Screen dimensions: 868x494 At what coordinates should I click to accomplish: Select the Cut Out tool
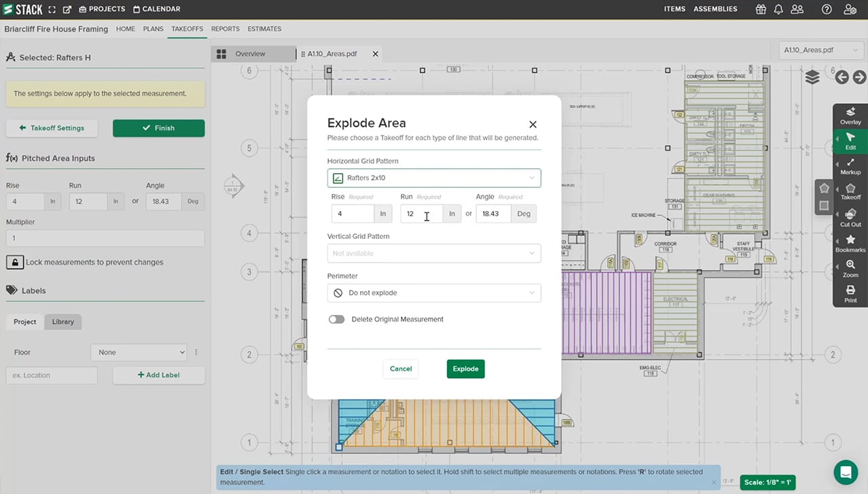click(x=850, y=218)
